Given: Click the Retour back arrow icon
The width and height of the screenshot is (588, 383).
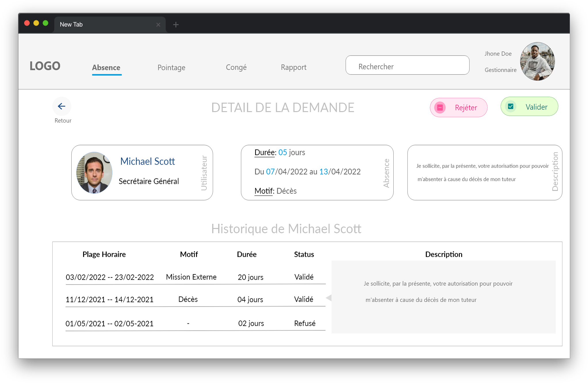Looking at the screenshot, I should pyautogui.click(x=62, y=106).
